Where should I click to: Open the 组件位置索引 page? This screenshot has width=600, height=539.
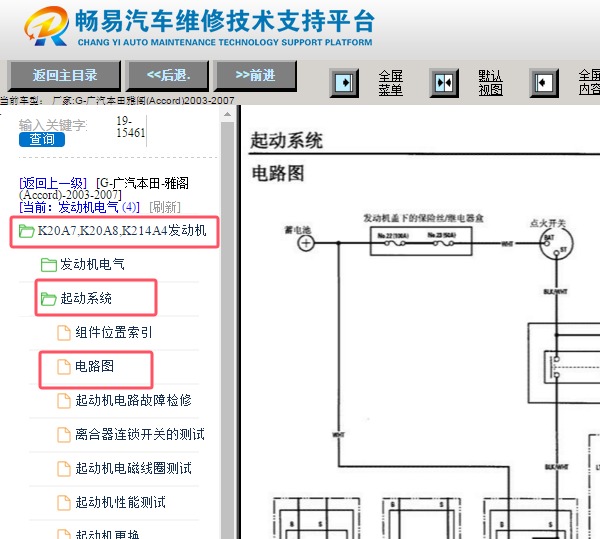[114, 332]
